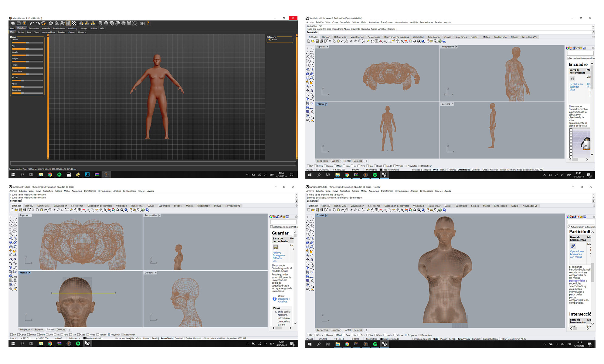
Task: Click the MakeHuman save disk icon
Action: pyautogui.click(x=19, y=23)
